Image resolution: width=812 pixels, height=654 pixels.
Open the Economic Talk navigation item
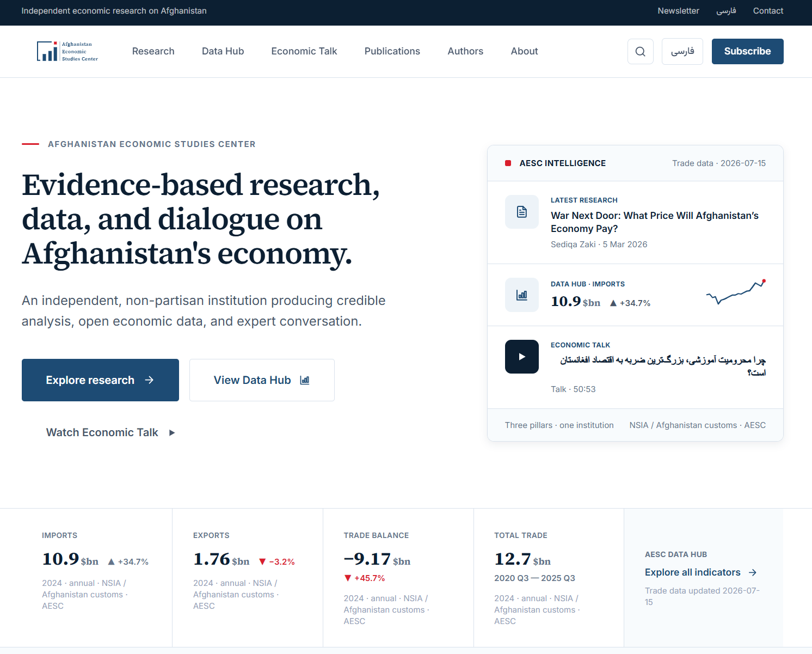point(304,51)
